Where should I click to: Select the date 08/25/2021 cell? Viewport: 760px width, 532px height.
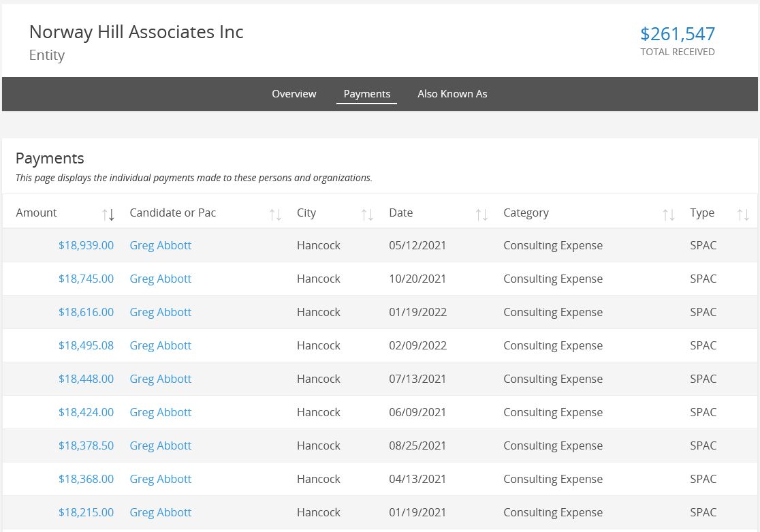(x=417, y=445)
